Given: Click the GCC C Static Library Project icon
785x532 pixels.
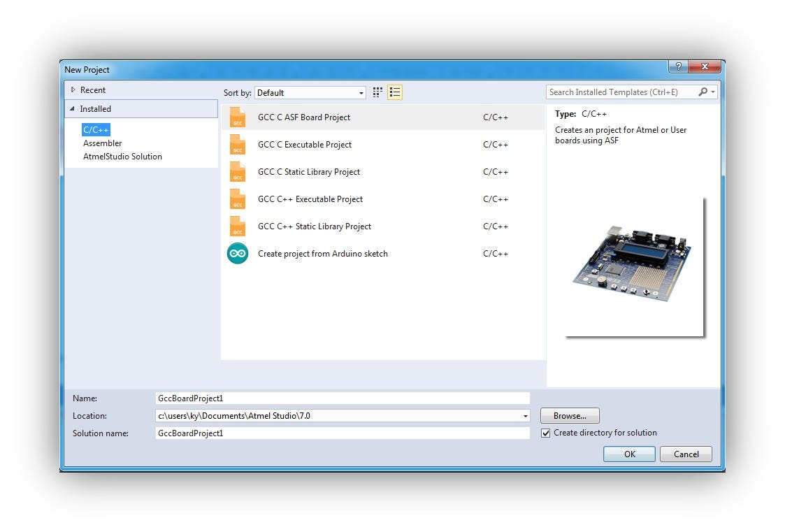Looking at the screenshot, I should tap(238, 172).
